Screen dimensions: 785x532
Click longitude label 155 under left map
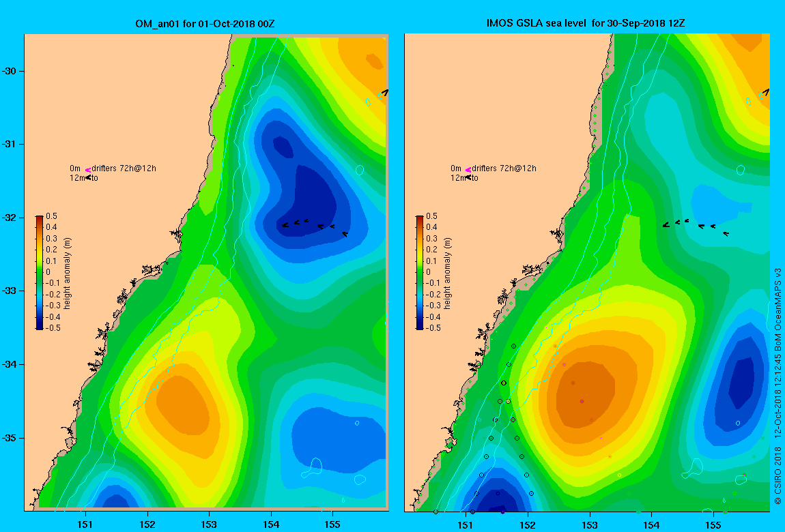332,524
